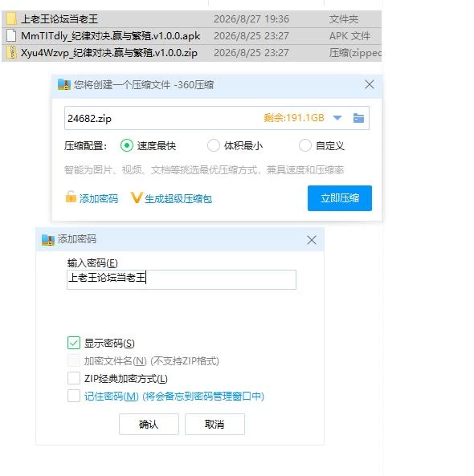474x476 pixels.
Task: Click the APK file icon for MmTITdly
Action: point(11,36)
